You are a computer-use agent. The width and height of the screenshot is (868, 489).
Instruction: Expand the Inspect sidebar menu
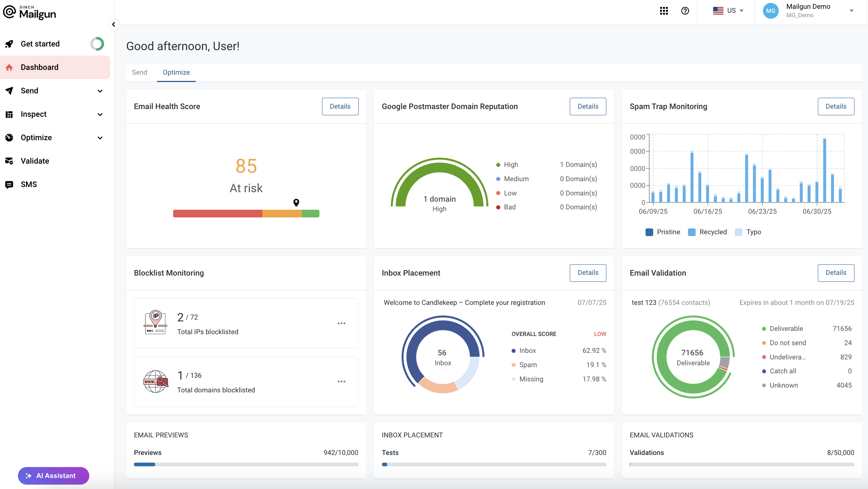(x=100, y=114)
